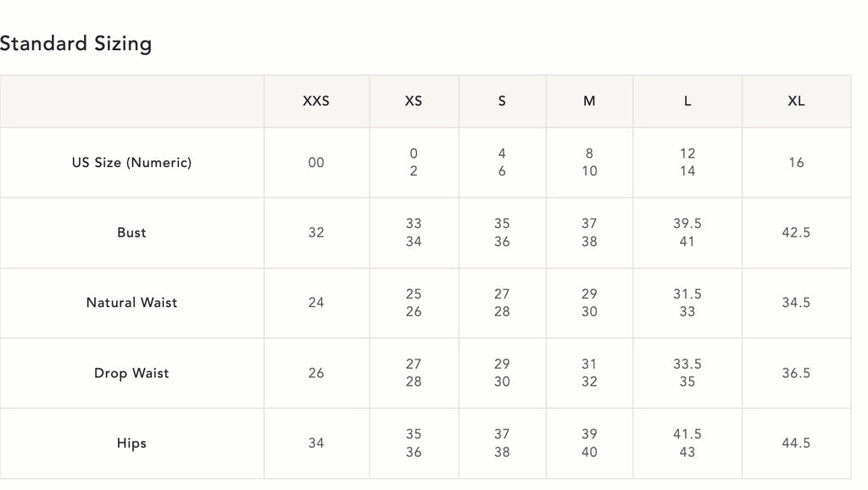868x490 pixels.
Task: Select the XXS column header
Action: click(316, 101)
